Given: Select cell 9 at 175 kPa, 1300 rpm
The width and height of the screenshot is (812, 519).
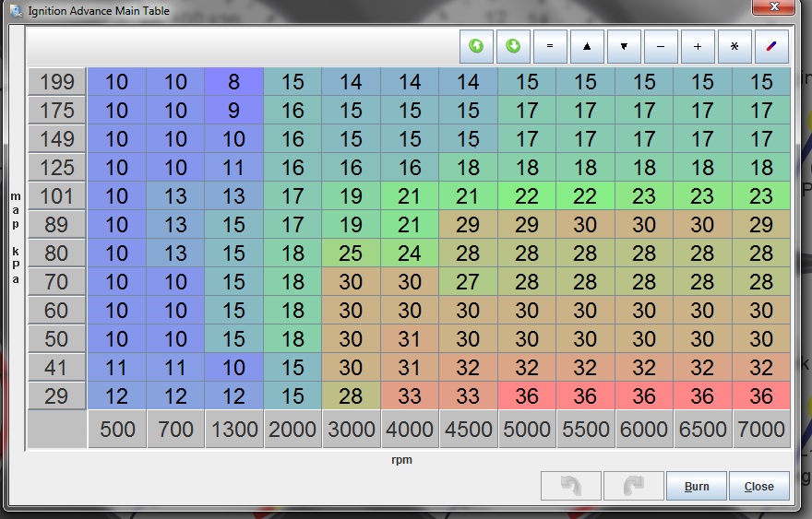Looking at the screenshot, I should pos(234,111).
